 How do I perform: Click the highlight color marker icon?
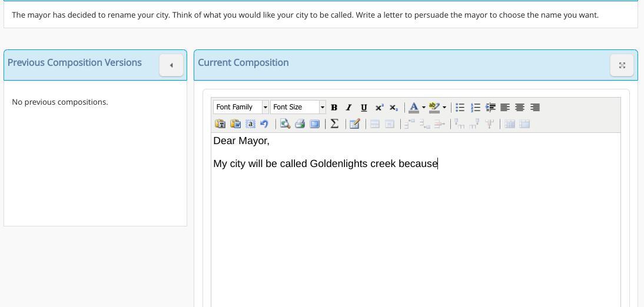click(434, 108)
